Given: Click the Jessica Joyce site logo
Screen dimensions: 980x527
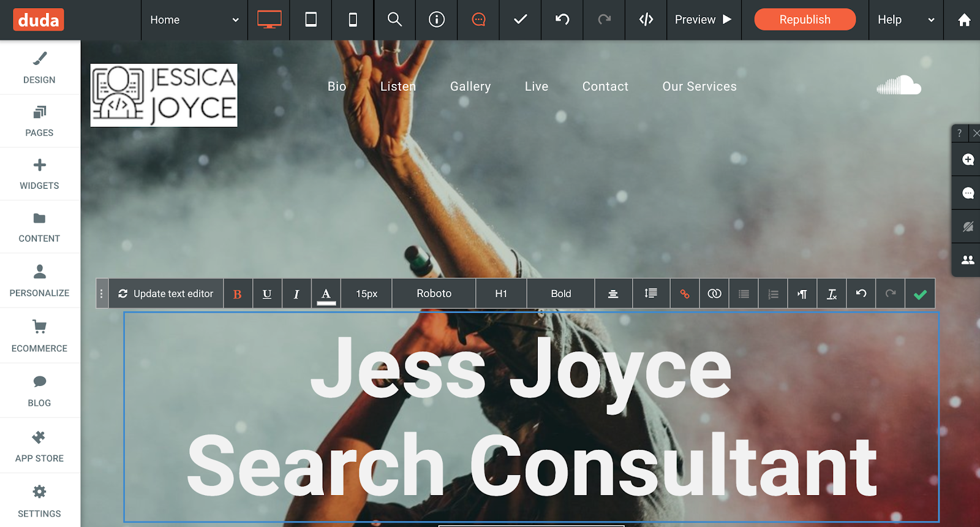Looking at the screenshot, I should point(164,95).
